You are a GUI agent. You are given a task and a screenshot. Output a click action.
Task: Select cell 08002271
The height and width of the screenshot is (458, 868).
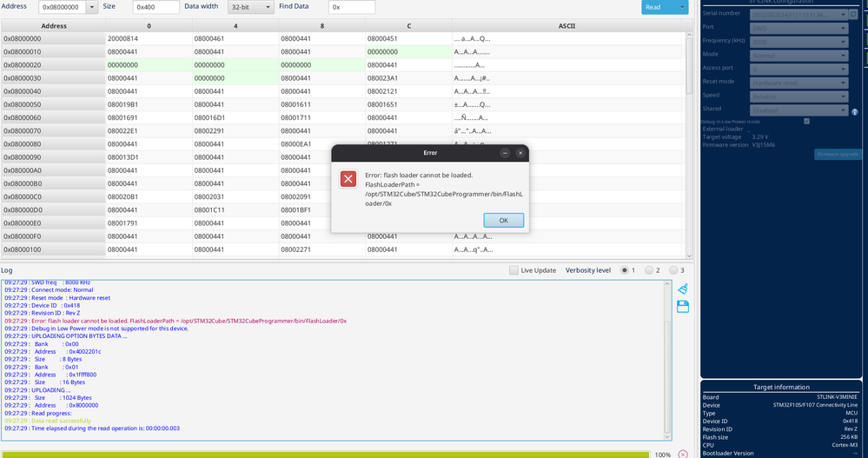(322, 249)
